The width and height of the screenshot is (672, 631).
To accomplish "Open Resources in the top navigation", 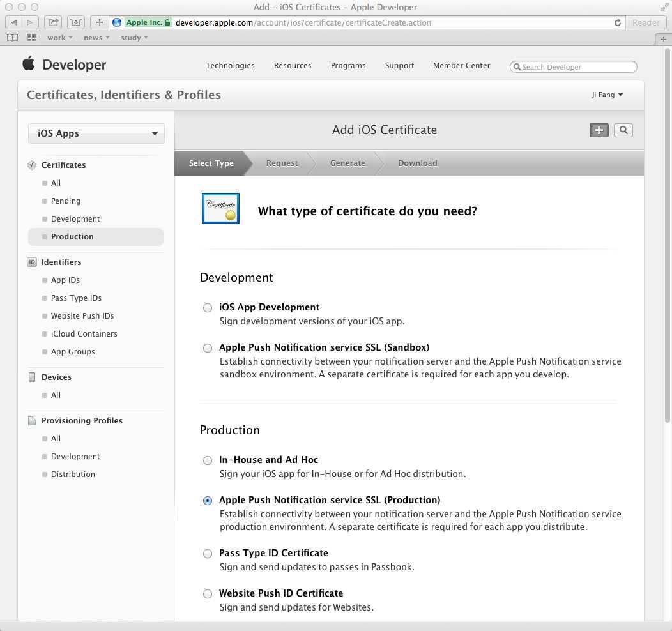I will [293, 66].
